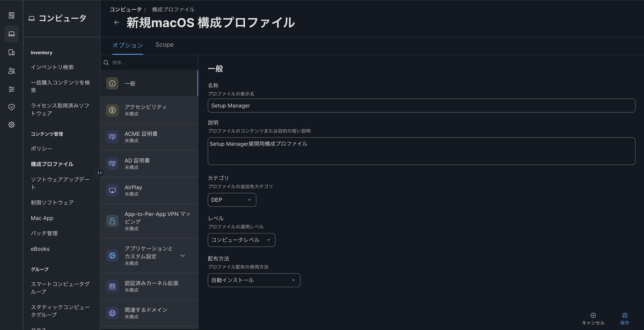This screenshot has width=644, height=330.
Task: Open the 配布方法 distribution method dropdown
Action: [x=253, y=280]
